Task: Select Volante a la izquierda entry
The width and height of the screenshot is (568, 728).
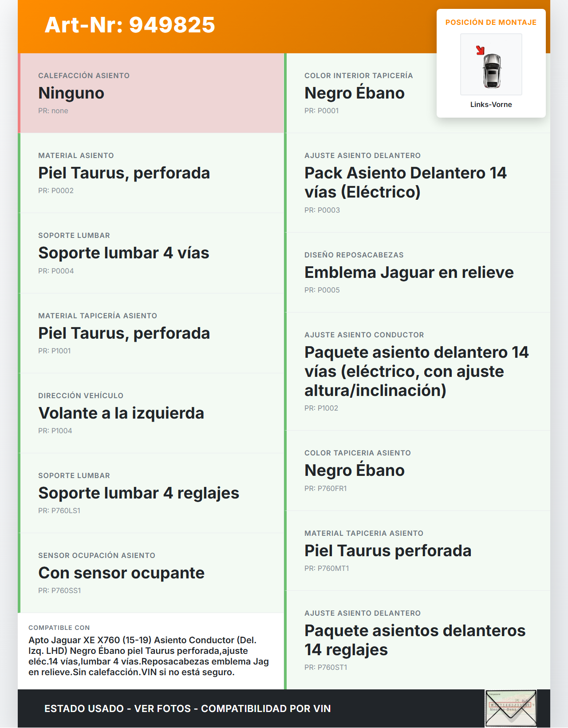Action: click(121, 413)
